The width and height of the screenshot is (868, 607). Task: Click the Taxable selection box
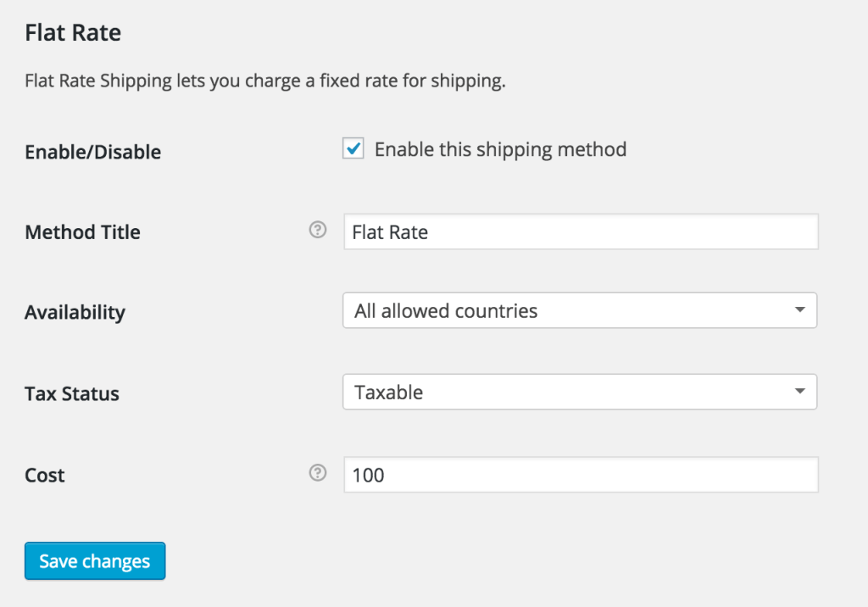coord(580,392)
